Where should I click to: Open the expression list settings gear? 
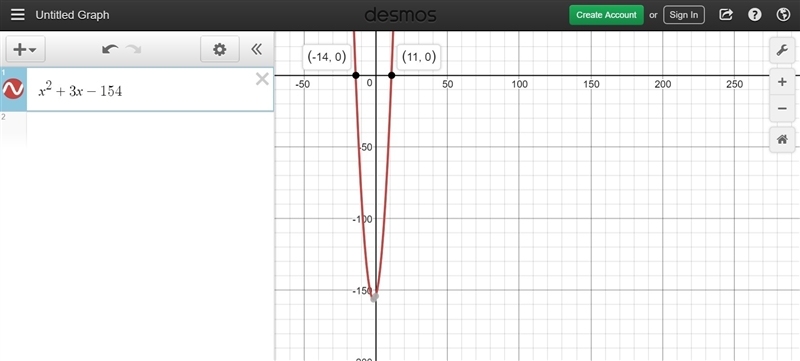tap(219, 49)
